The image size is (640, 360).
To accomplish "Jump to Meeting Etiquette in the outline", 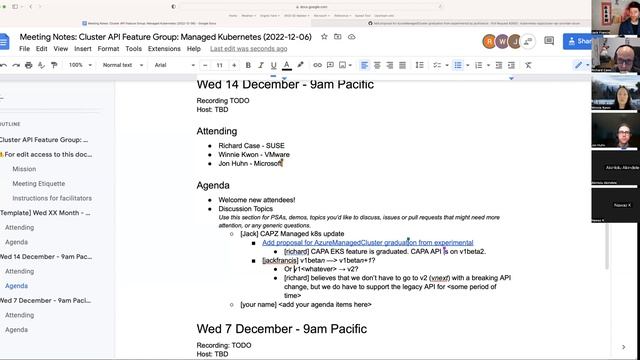I will point(39,184).
